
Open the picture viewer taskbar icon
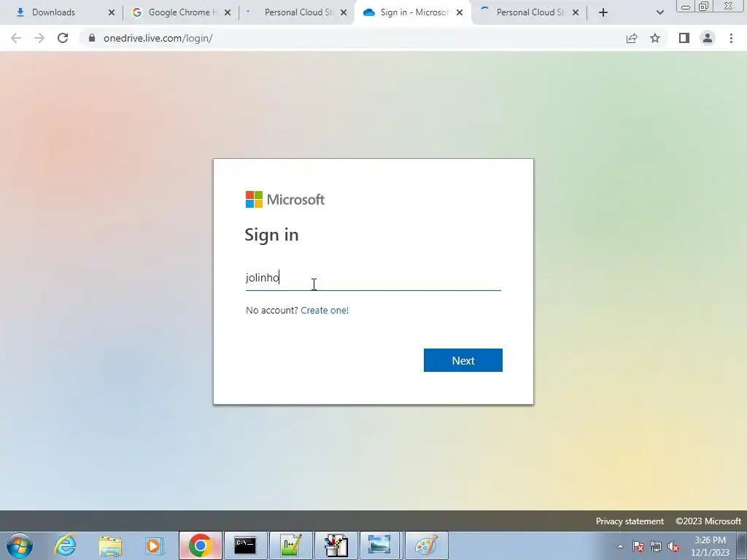(x=379, y=545)
